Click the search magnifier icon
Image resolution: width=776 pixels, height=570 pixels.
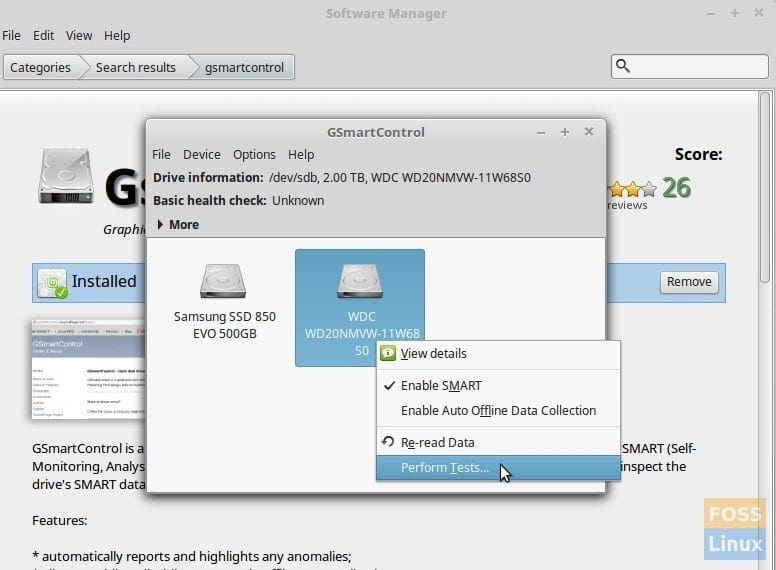[623, 66]
